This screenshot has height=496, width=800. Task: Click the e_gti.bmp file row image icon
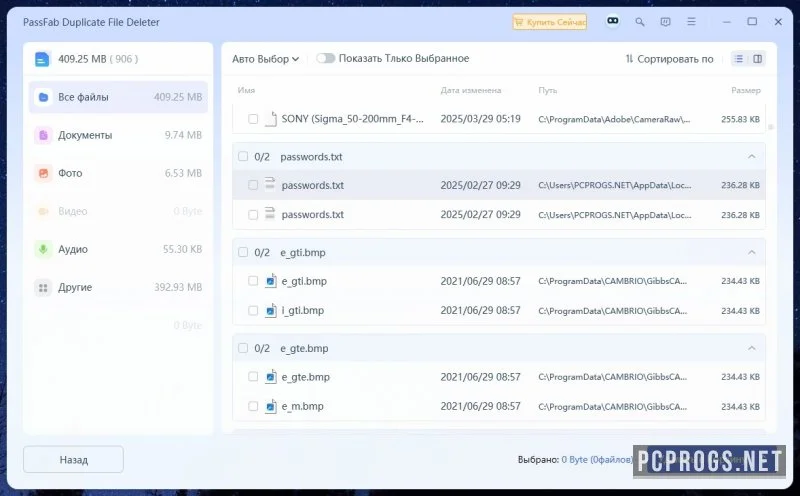click(x=270, y=281)
